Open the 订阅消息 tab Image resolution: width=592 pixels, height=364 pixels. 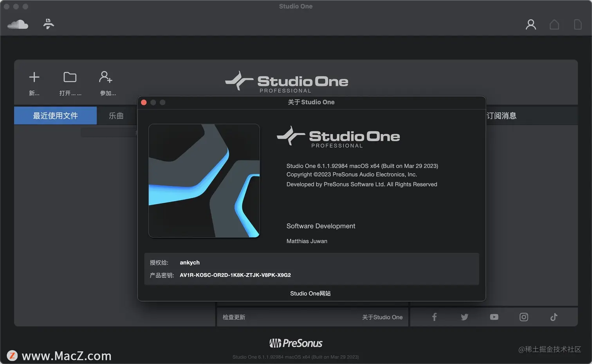point(502,115)
